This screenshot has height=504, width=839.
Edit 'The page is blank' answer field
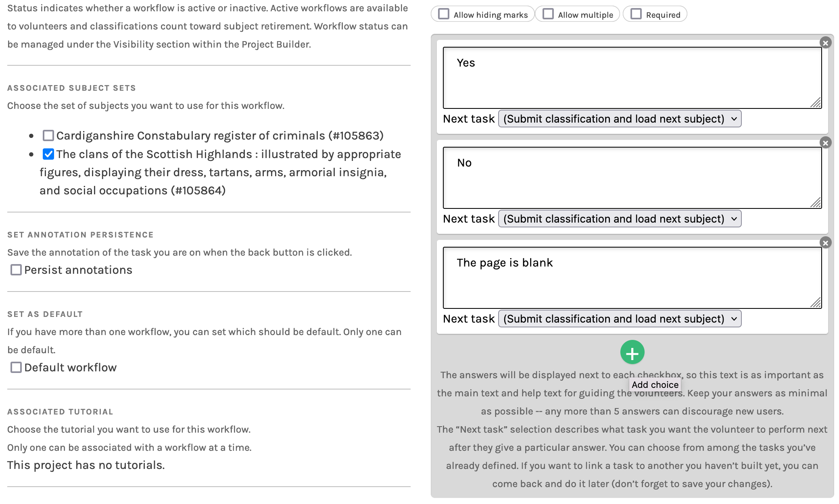tap(632, 278)
